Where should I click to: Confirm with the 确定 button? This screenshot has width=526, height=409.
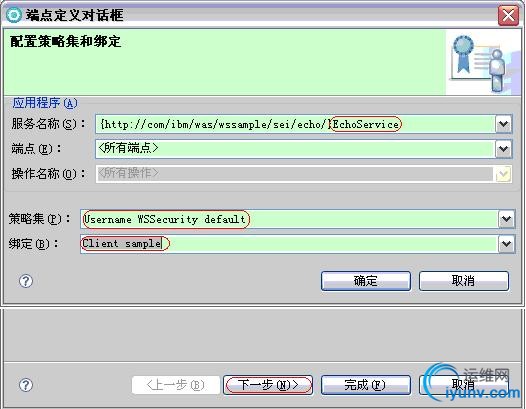coord(366,281)
